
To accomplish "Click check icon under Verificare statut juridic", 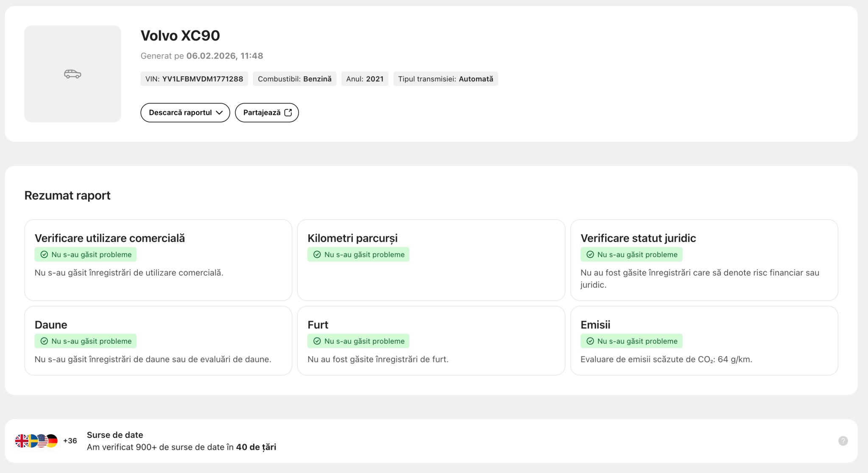I will [590, 255].
